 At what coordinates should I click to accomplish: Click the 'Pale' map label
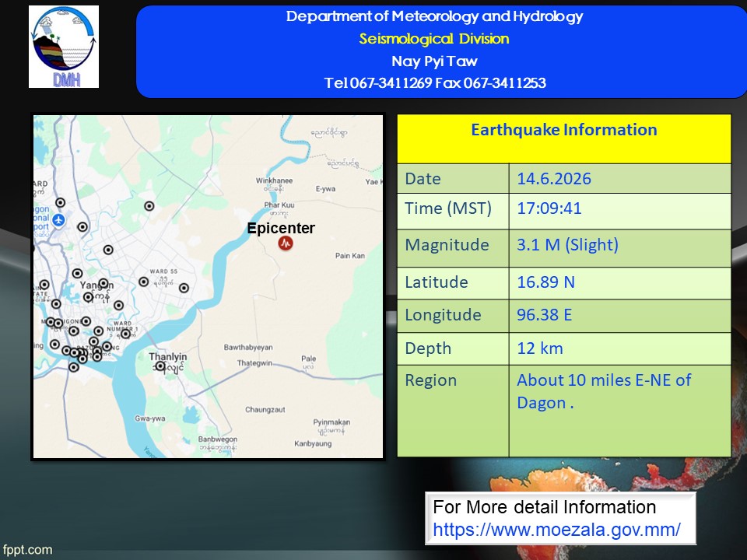click(309, 358)
